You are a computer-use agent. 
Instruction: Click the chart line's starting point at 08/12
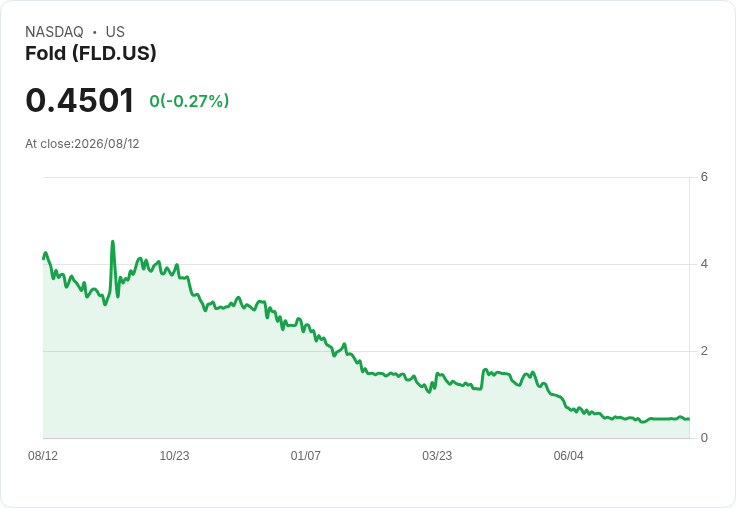click(44, 258)
